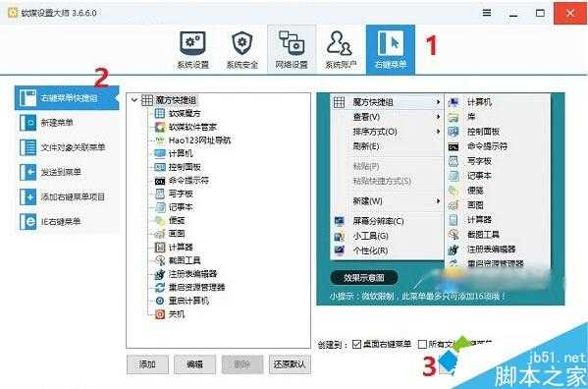Click 个性化(R) in the preview menu
This screenshot has width=588, height=389.
tap(387, 250)
